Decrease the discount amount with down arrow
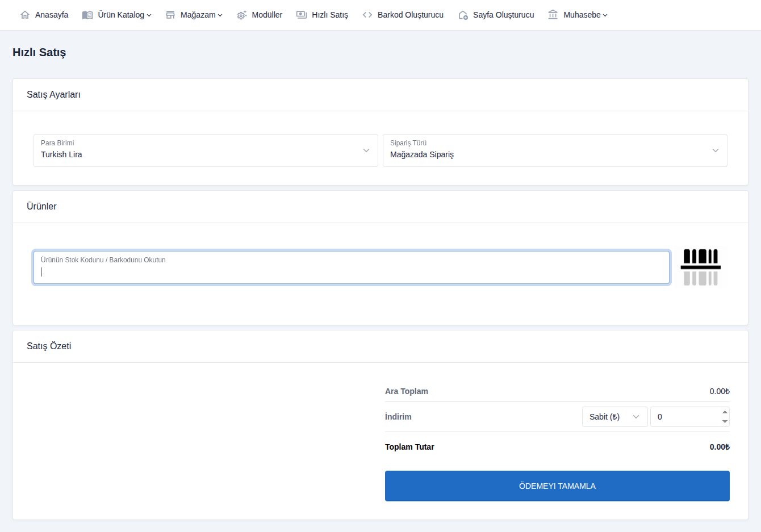761x532 pixels. (x=725, y=421)
